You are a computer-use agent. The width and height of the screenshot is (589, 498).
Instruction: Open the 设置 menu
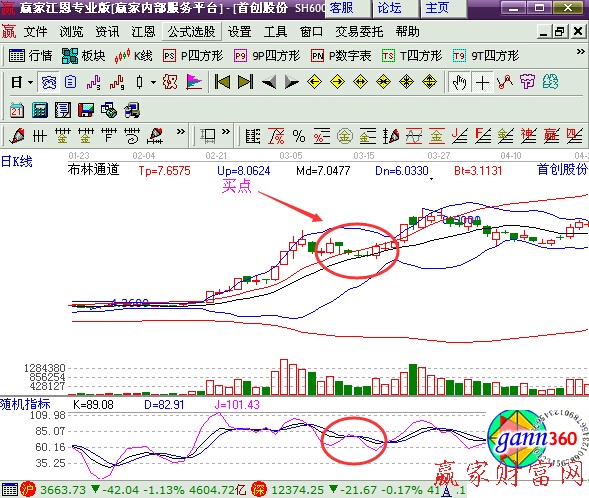tap(239, 32)
